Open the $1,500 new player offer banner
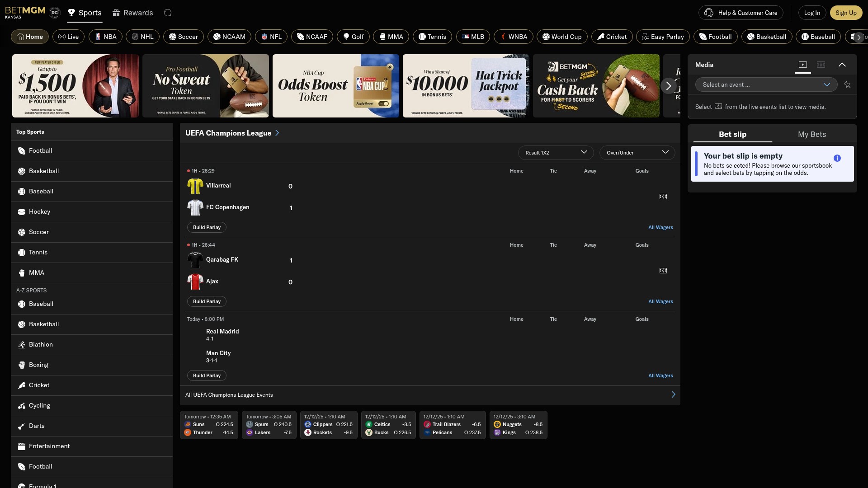The height and width of the screenshot is (488, 868). (x=75, y=86)
